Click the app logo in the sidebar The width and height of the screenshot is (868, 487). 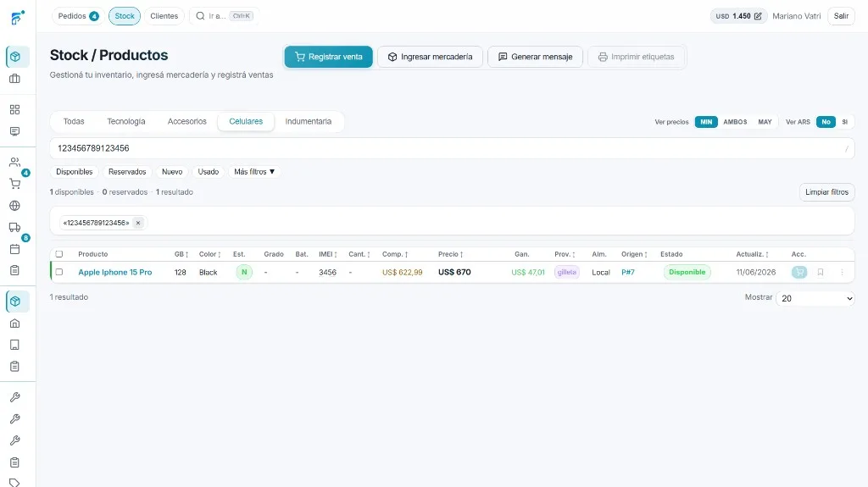tap(18, 18)
